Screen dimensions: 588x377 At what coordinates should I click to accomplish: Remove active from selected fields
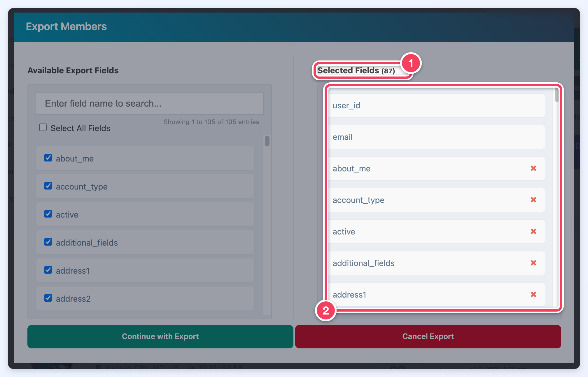click(x=533, y=231)
